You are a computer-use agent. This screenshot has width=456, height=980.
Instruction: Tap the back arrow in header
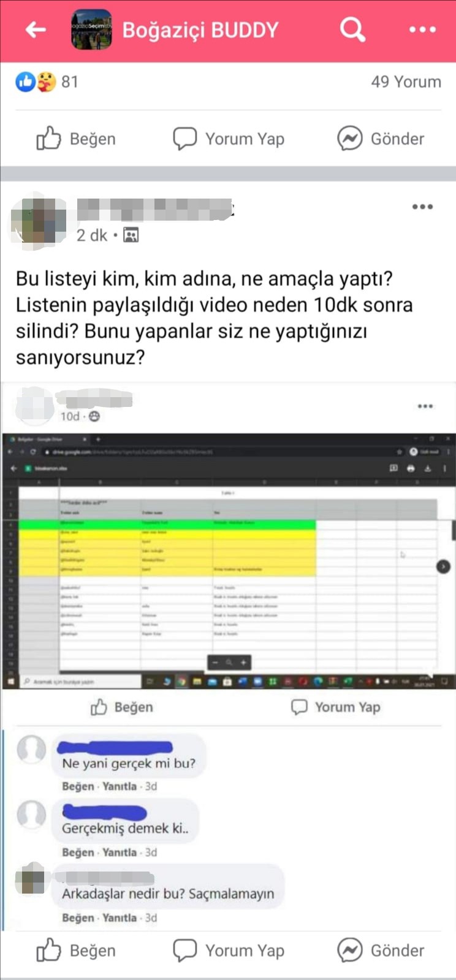(36, 29)
